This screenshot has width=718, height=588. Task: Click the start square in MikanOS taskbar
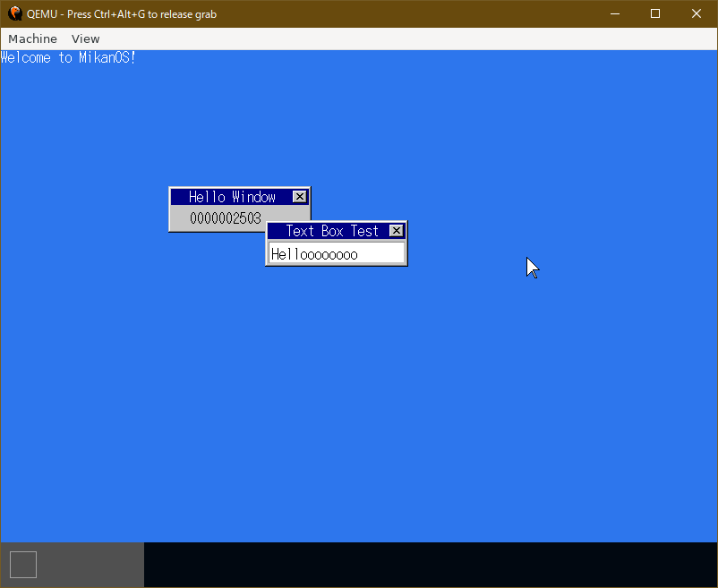[x=23, y=565]
